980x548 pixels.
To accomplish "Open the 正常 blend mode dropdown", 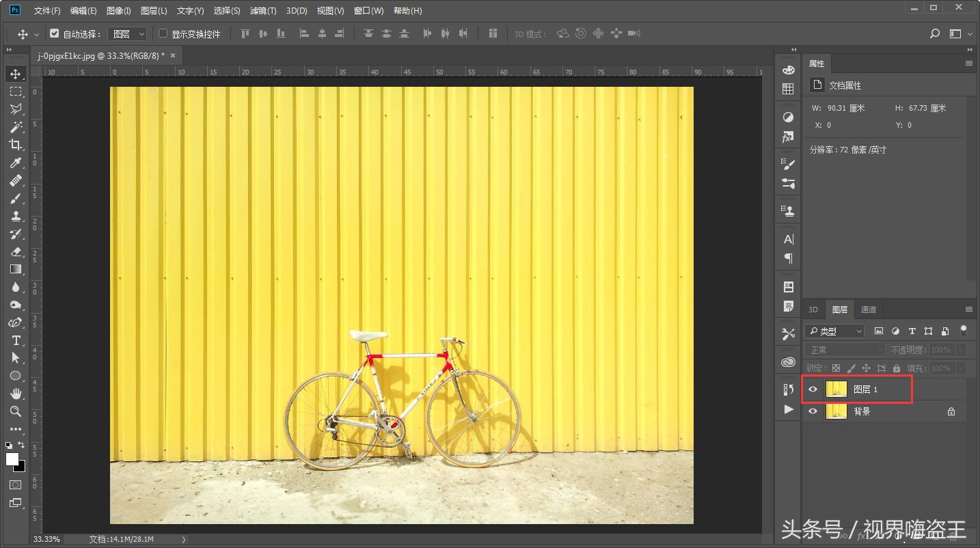I will (x=845, y=350).
